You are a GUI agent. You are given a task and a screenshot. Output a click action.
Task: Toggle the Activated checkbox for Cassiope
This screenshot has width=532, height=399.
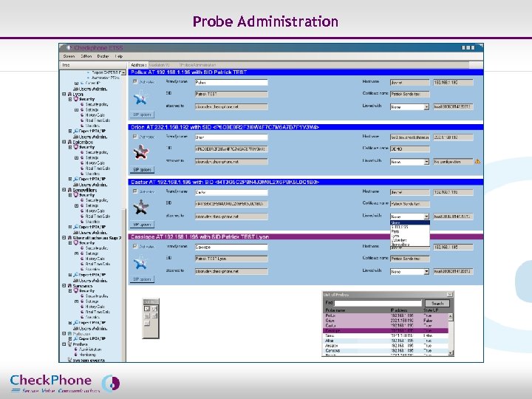135,246
